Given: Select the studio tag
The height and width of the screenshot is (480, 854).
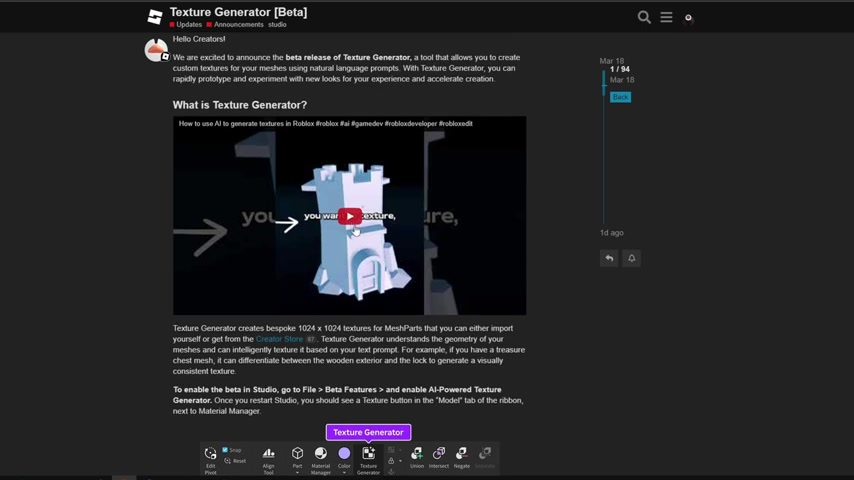Looking at the screenshot, I should [x=277, y=25].
